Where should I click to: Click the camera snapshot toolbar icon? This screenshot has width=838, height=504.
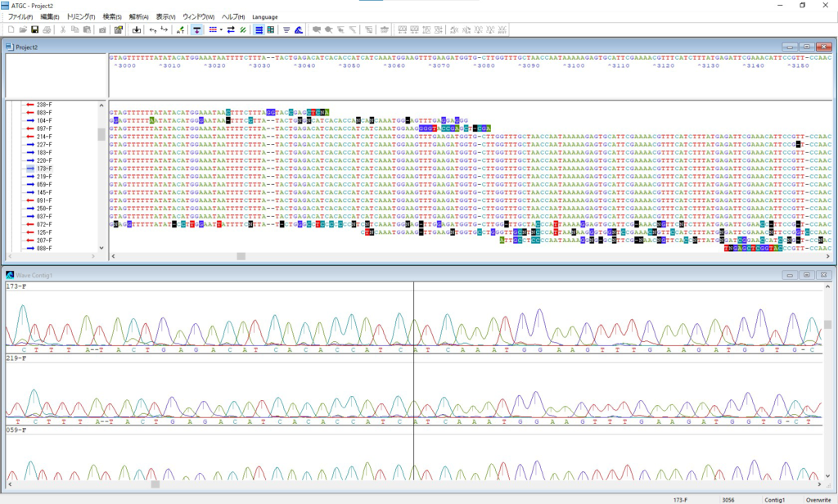point(102,30)
